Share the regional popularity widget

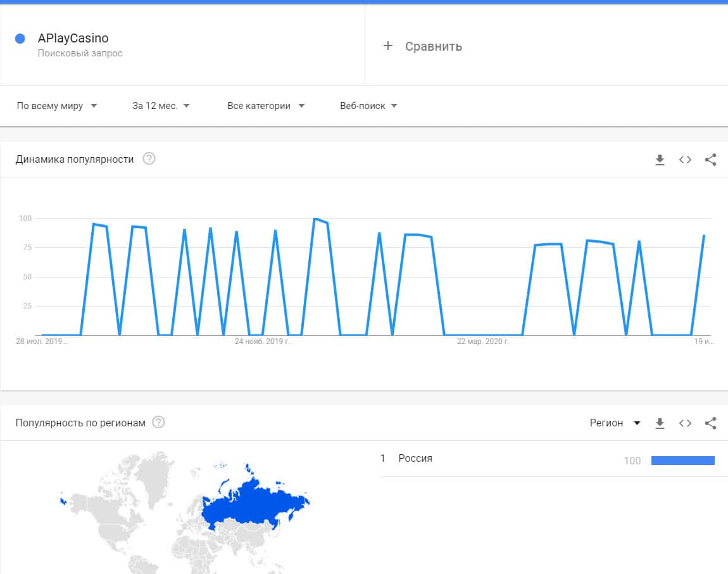coord(710,423)
